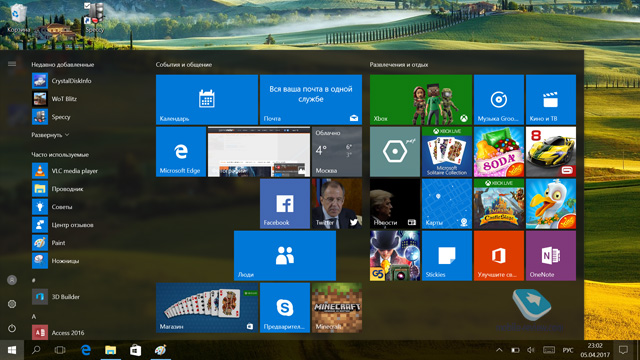The image size is (640, 360).
Task: Open the Facebook tile
Action: click(285, 204)
